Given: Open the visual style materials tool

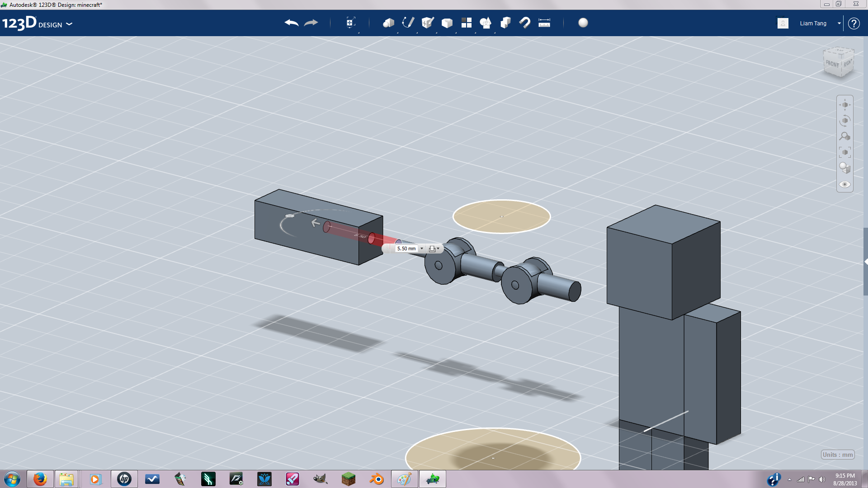Looking at the screenshot, I should pos(845,168).
